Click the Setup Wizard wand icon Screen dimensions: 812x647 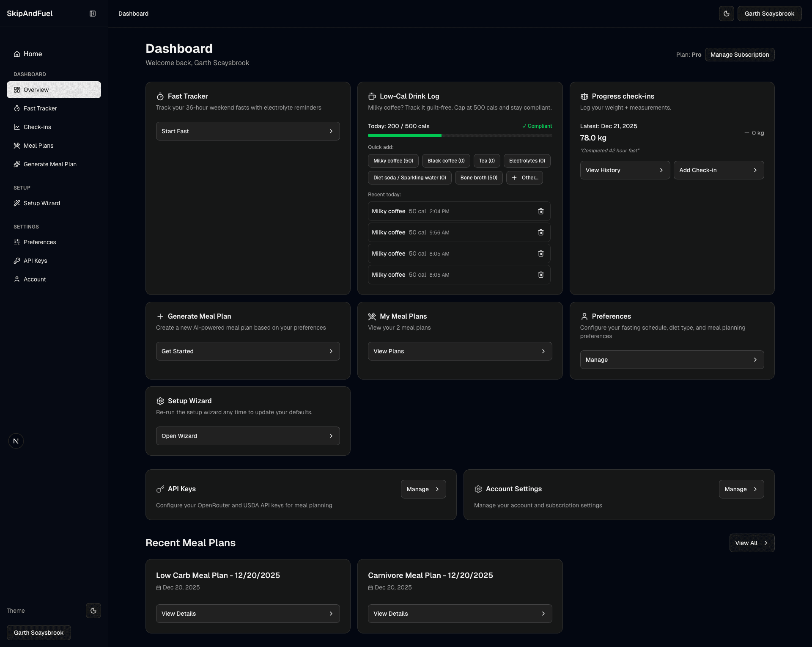pyautogui.click(x=17, y=203)
